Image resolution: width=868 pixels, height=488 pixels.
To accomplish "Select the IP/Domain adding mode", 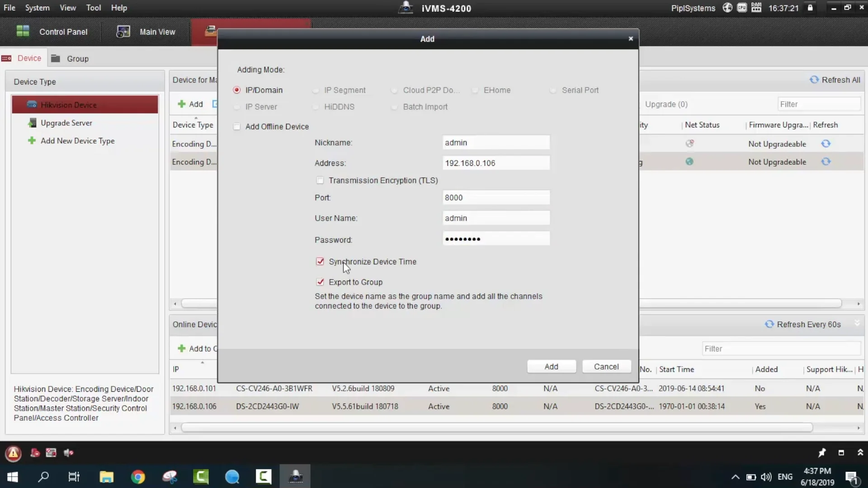I will [x=236, y=90].
